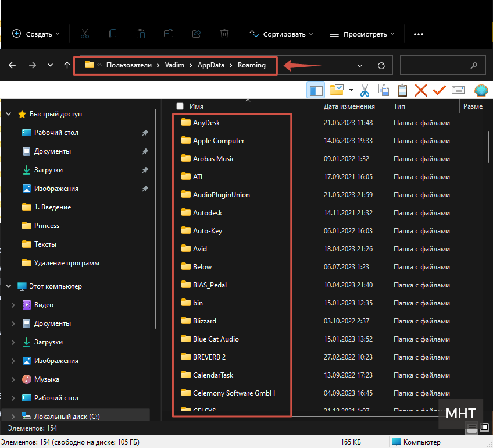Open recent locations chevron dropdown

50,65
